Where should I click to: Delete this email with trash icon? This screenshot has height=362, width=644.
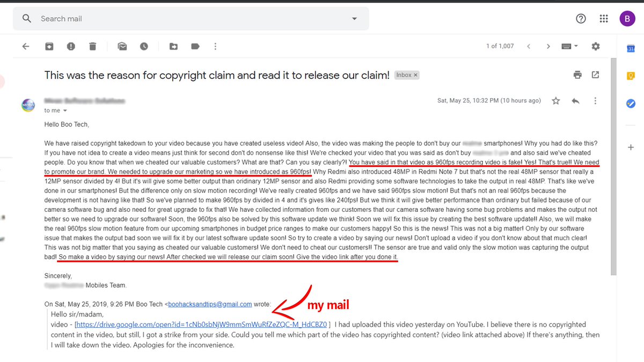(92, 47)
